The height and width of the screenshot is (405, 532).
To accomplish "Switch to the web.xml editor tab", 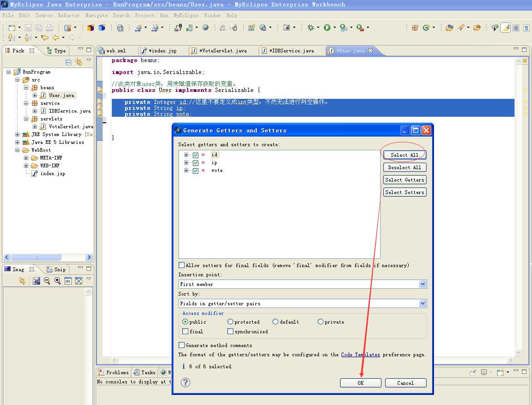I will (x=116, y=51).
